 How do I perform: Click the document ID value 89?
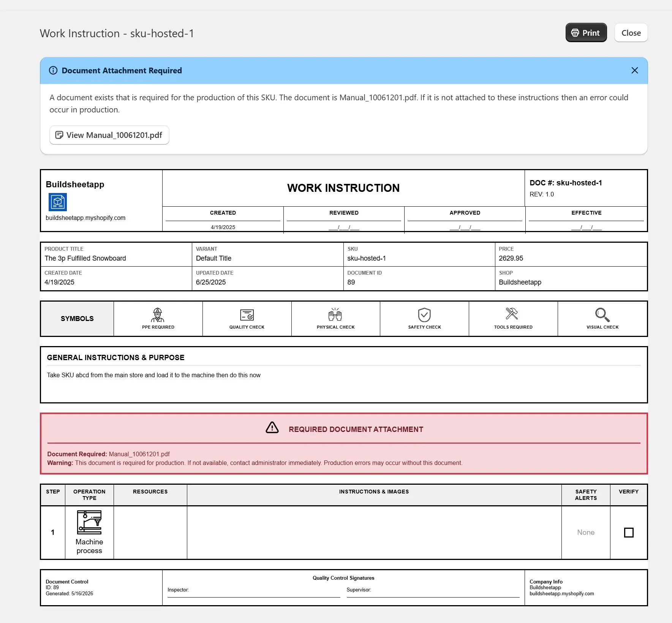tap(351, 282)
